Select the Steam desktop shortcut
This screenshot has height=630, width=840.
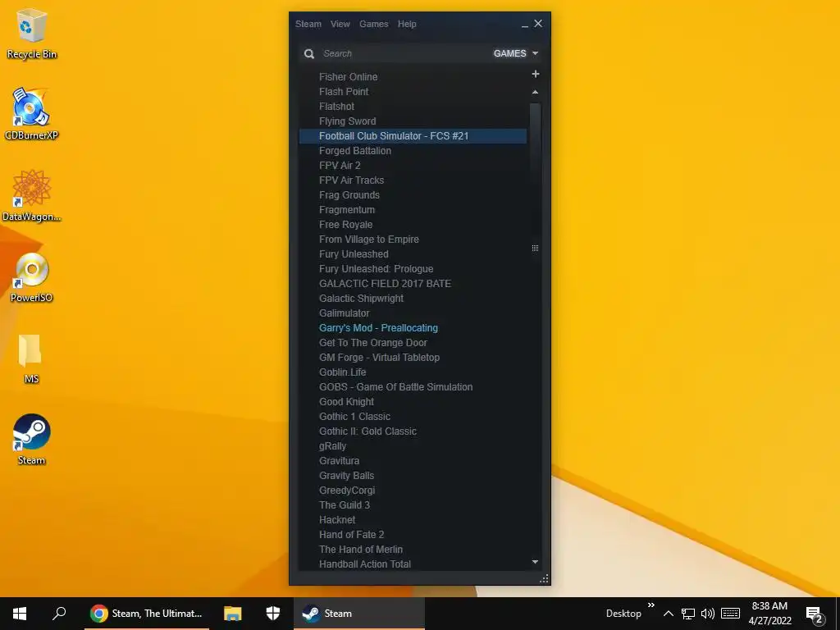pos(32,440)
